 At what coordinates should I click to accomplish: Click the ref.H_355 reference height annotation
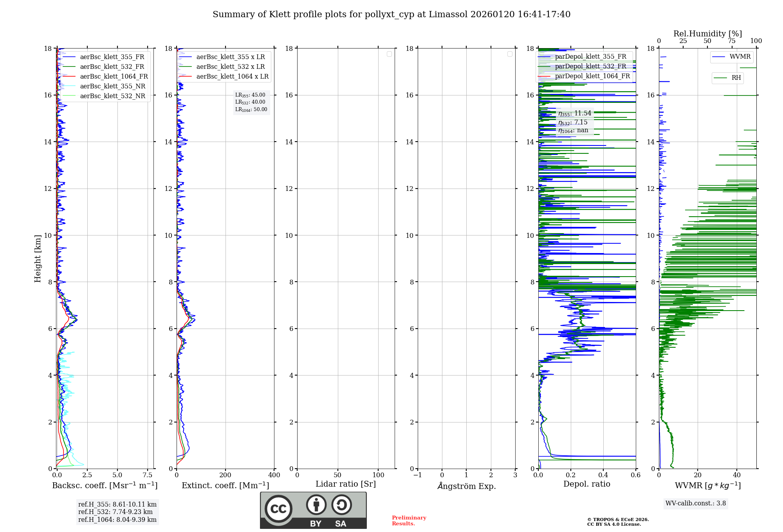(x=117, y=504)
